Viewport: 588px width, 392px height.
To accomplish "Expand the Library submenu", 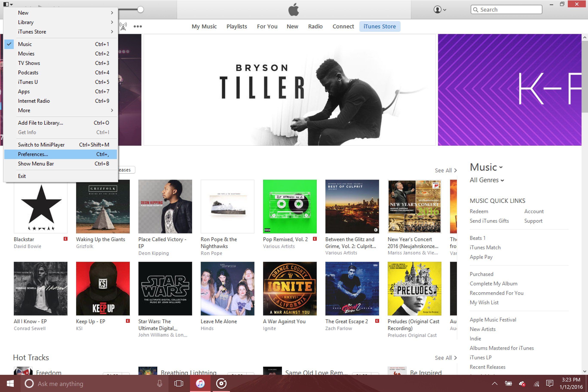I will pyautogui.click(x=61, y=22).
